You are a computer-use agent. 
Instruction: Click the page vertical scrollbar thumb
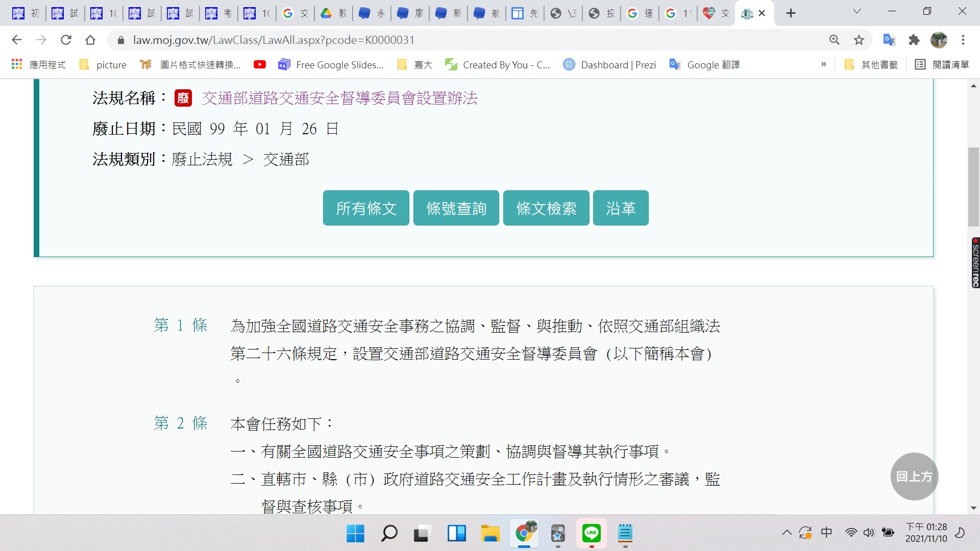973,186
